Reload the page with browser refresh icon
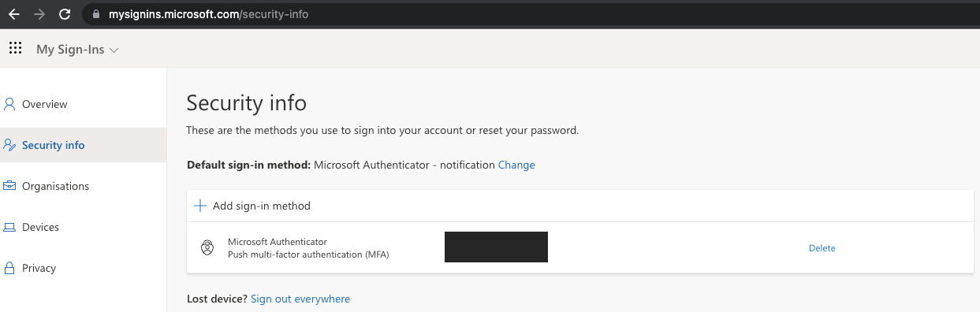Viewport: 980px width, 312px height. pyautogui.click(x=65, y=13)
